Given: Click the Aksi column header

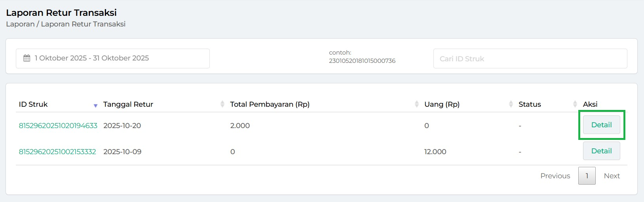Looking at the screenshot, I should point(590,104).
